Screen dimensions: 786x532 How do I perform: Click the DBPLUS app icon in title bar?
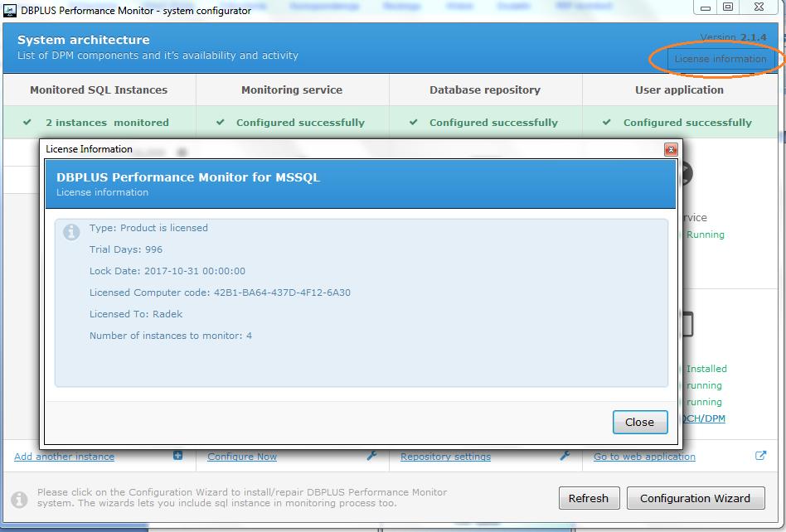[9, 10]
